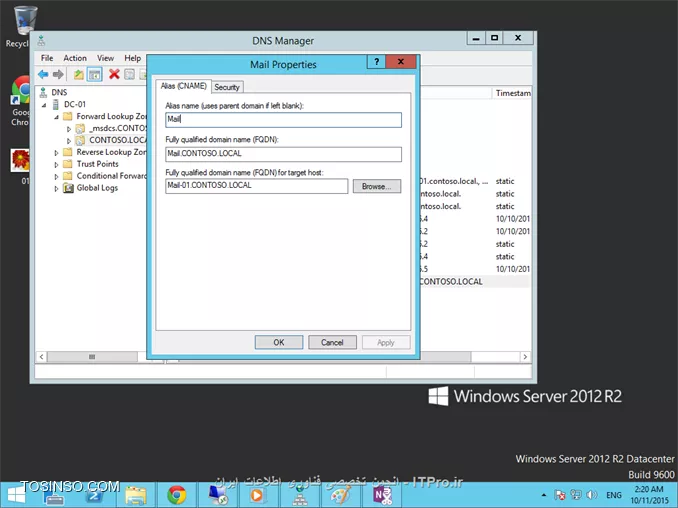Open Paint from the taskbar

click(341, 495)
